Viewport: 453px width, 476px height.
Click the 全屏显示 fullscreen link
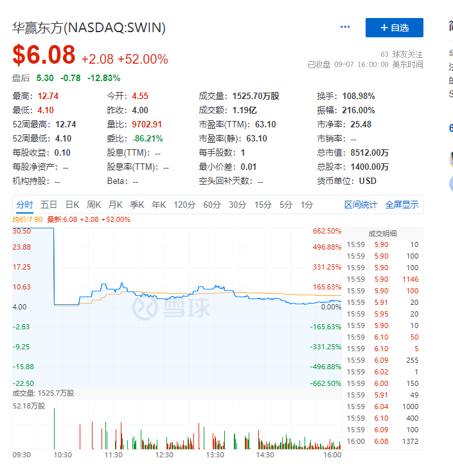click(x=402, y=205)
